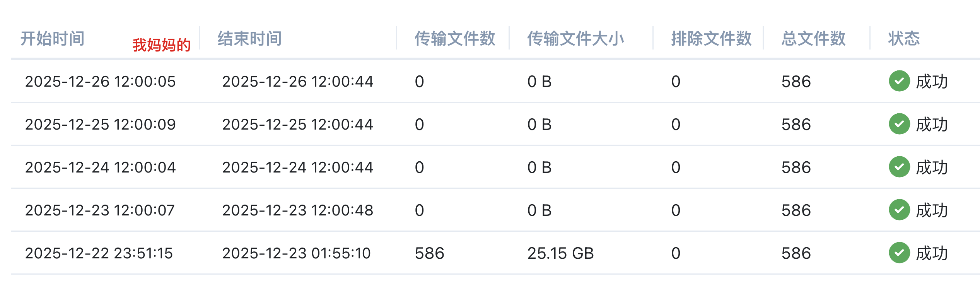980x287 pixels.
Task: Select start time 2025-12-22 23:51:15
Action: pos(99,253)
